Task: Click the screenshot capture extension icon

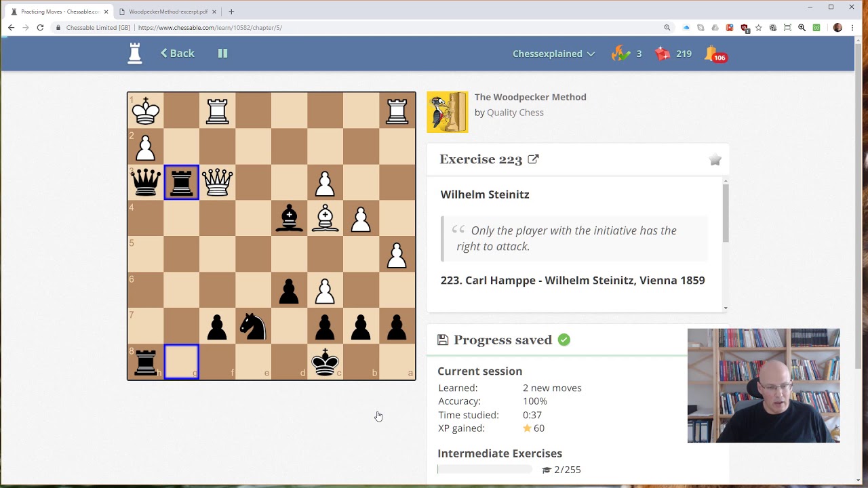Action: point(787,28)
